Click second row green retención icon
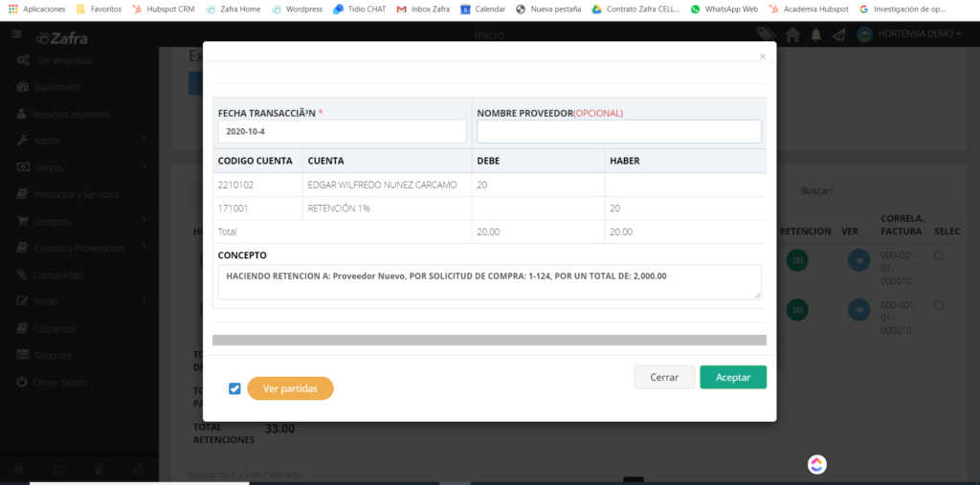980x485 pixels. pos(797,309)
